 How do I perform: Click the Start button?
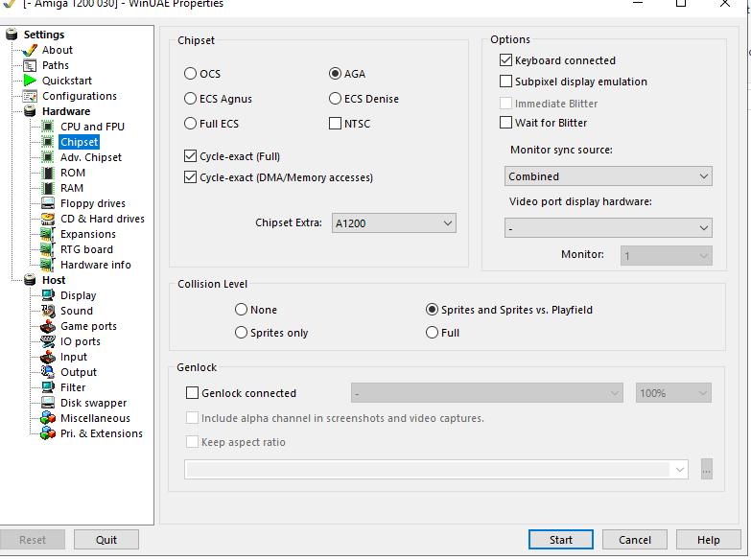[561, 540]
